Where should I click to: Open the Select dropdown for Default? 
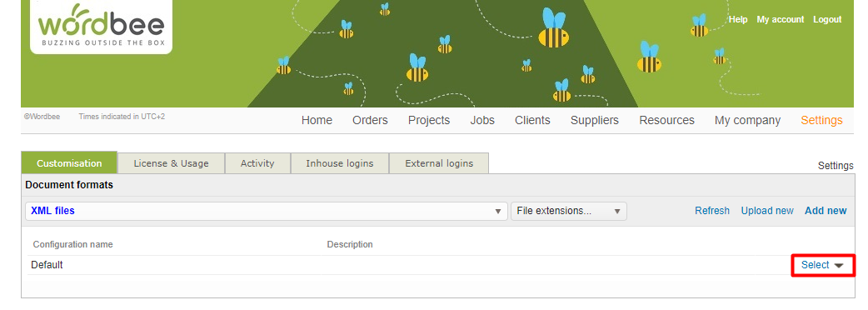click(x=822, y=265)
